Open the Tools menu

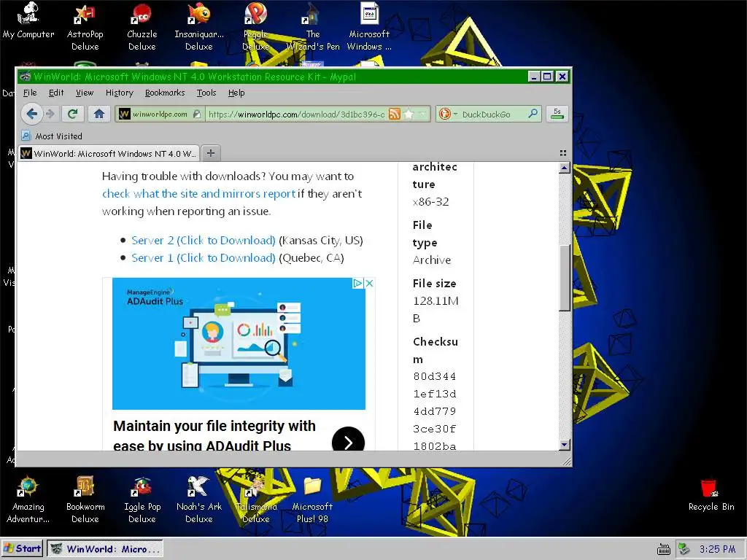(x=206, y=93)
